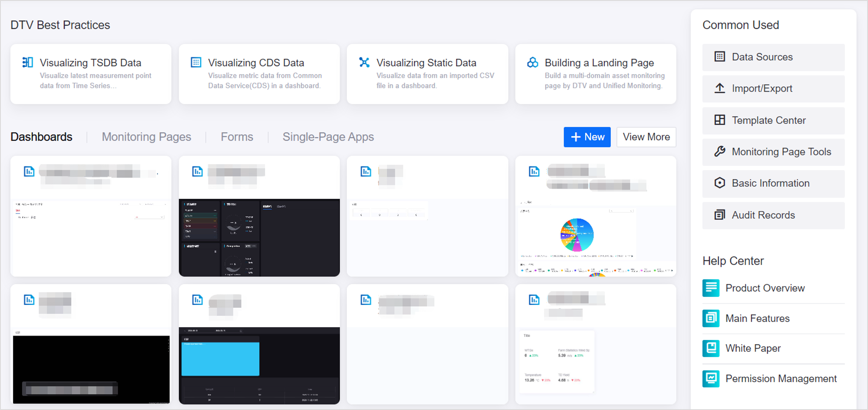Open the Permission Management help link
868x410 pixels.
780,378
